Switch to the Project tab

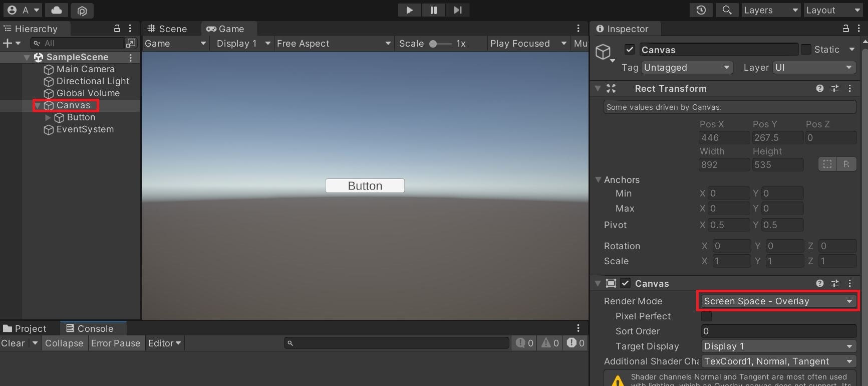click(x=25, y=329)
